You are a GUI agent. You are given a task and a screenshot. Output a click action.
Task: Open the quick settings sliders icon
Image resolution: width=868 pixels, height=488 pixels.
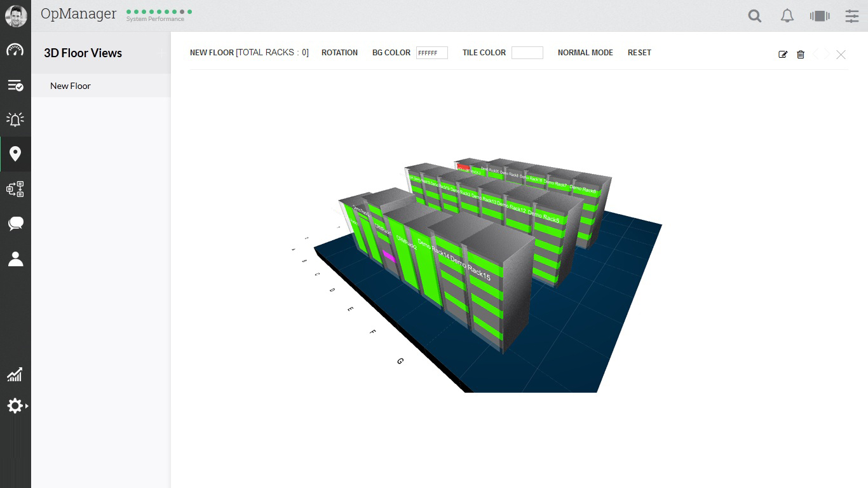tap(852, 16)
